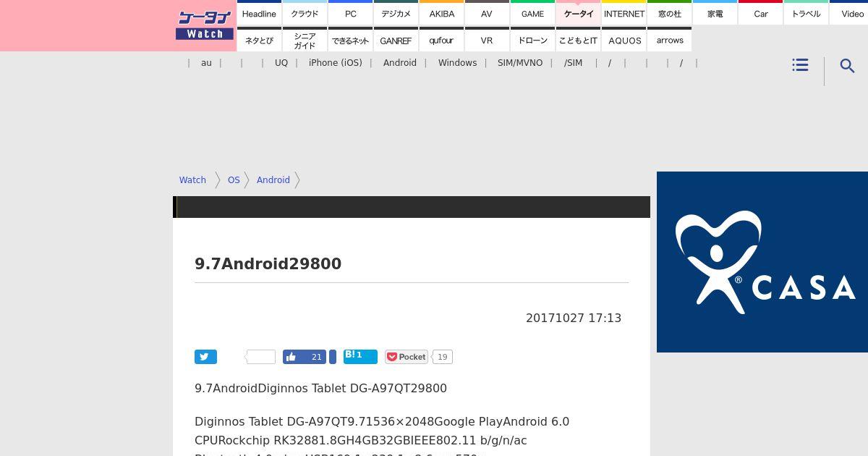Click the date 20171027 17:13

[574, 318]
